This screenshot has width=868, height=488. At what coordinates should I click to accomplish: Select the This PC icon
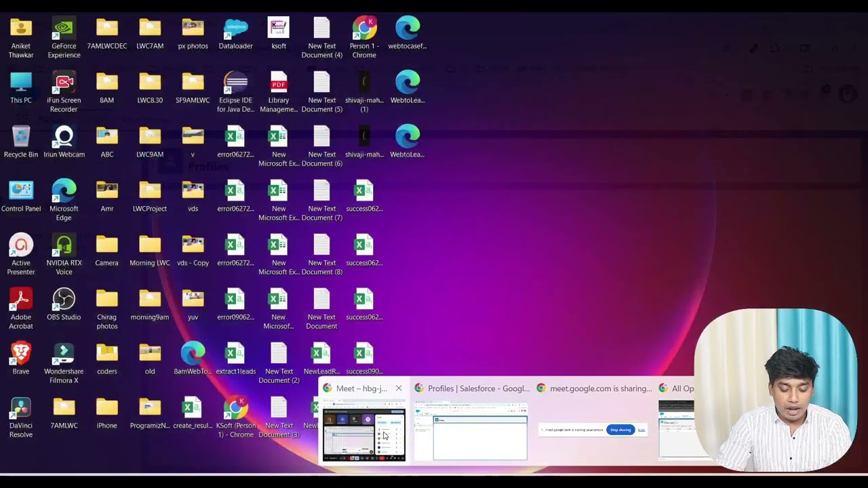(x=21, y=88)
